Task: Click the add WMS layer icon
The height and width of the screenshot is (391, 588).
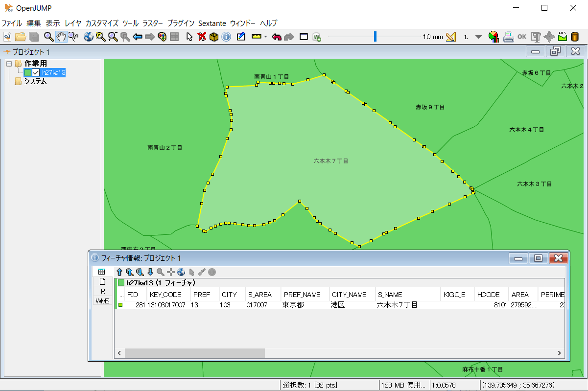Action: [x=317, y=37]
